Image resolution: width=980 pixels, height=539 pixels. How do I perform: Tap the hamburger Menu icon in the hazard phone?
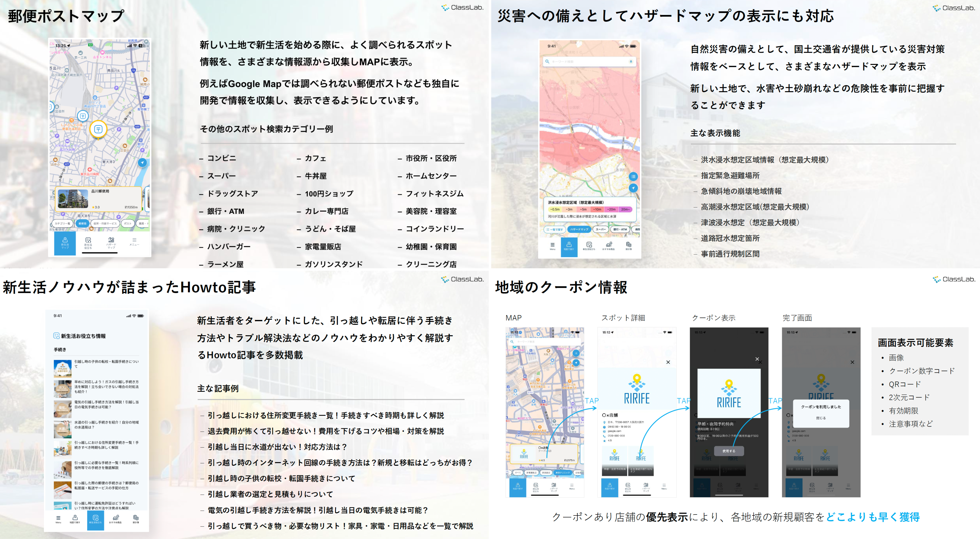552,246
